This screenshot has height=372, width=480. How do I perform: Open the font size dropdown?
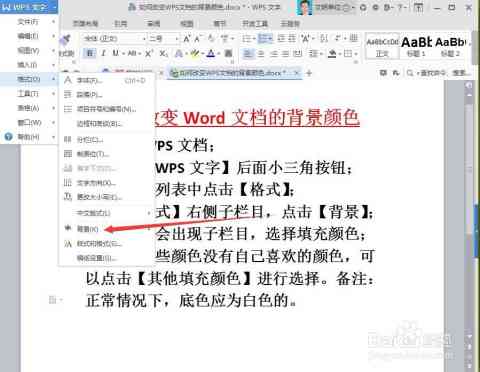click(x=176, y=39)
